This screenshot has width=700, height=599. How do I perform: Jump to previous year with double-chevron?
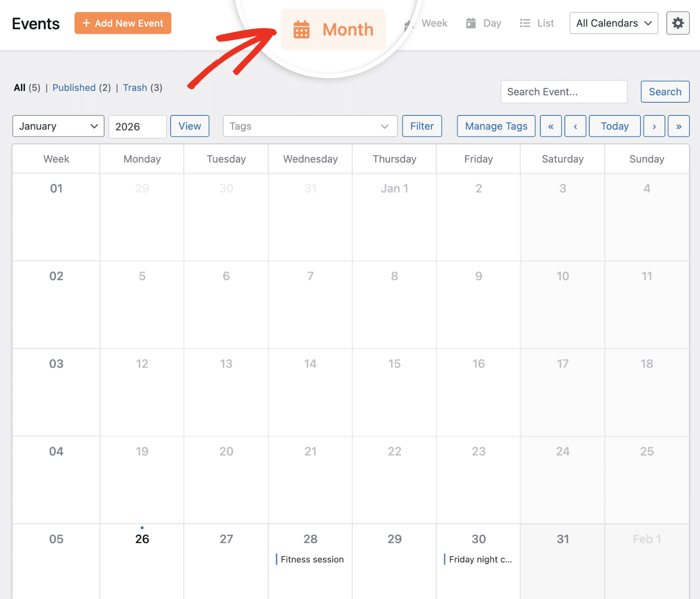pyautogui.click(x=551, y=126)
